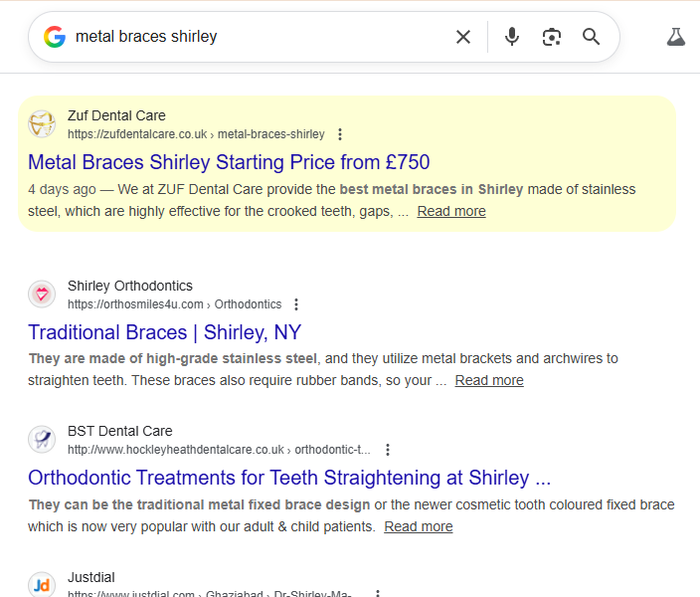This screenshot has height=597, width=700.
Task: Open options menu for Shirley Orthodontics result
Action: pyautogui.click(x=296, y=304)
